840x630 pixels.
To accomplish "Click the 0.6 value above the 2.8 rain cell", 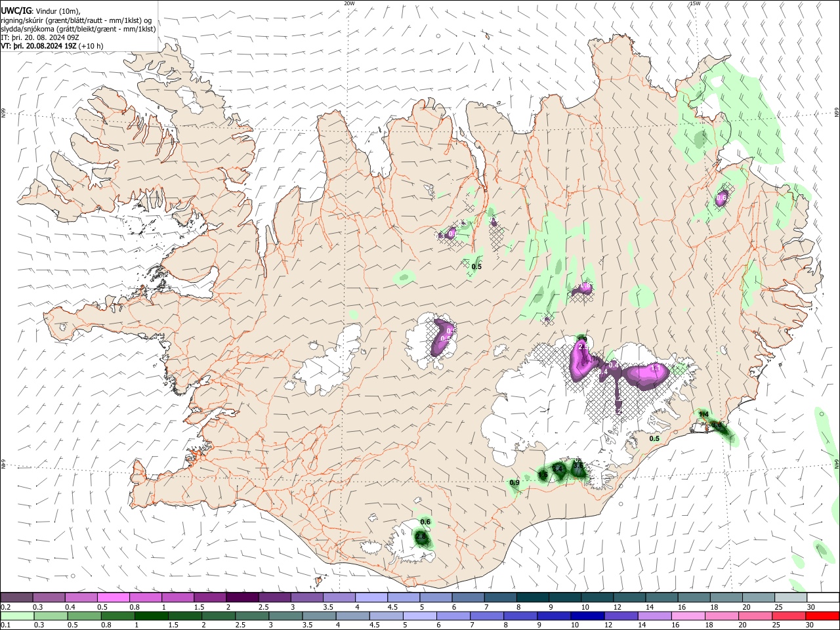I will 425,522.
